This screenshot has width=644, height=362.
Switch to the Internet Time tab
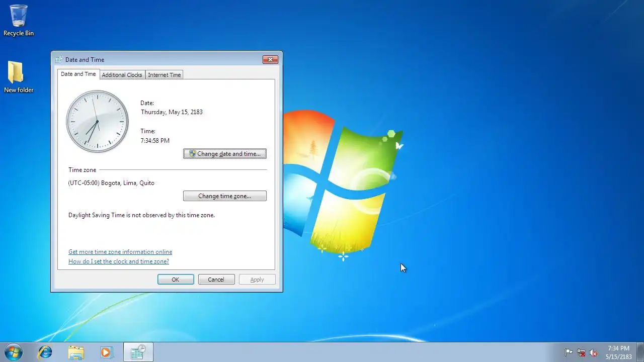point(164,75)
